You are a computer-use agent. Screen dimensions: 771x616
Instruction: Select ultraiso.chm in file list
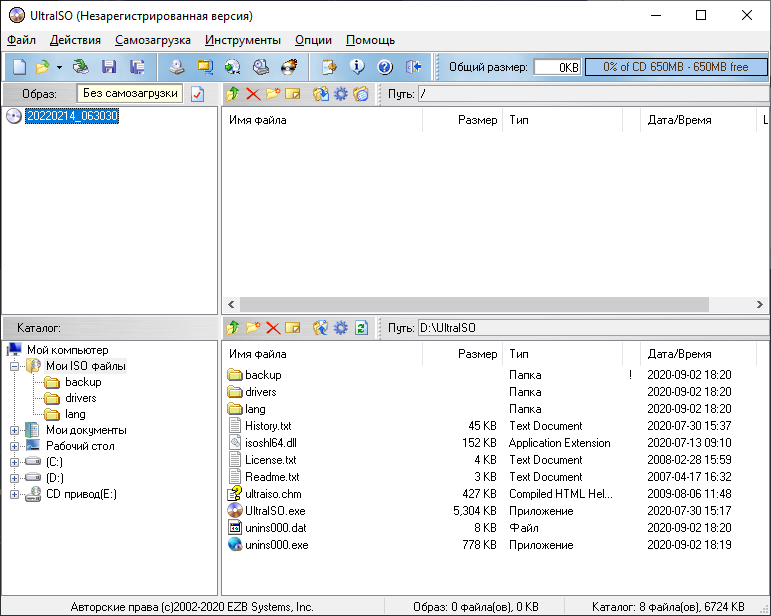click(x=273, y=494)
